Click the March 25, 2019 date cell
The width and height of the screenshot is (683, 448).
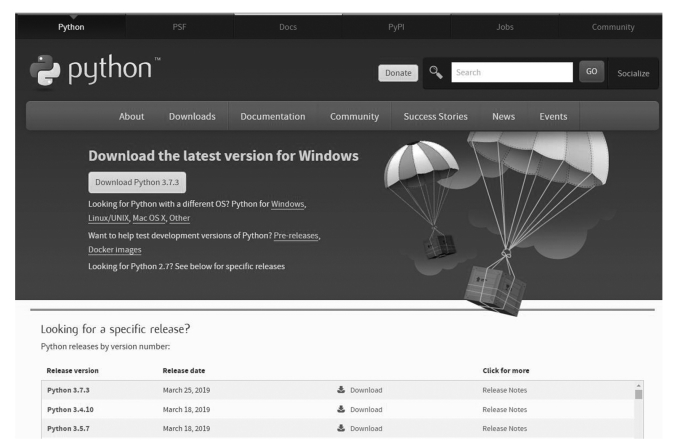click(x=186, y=390)
